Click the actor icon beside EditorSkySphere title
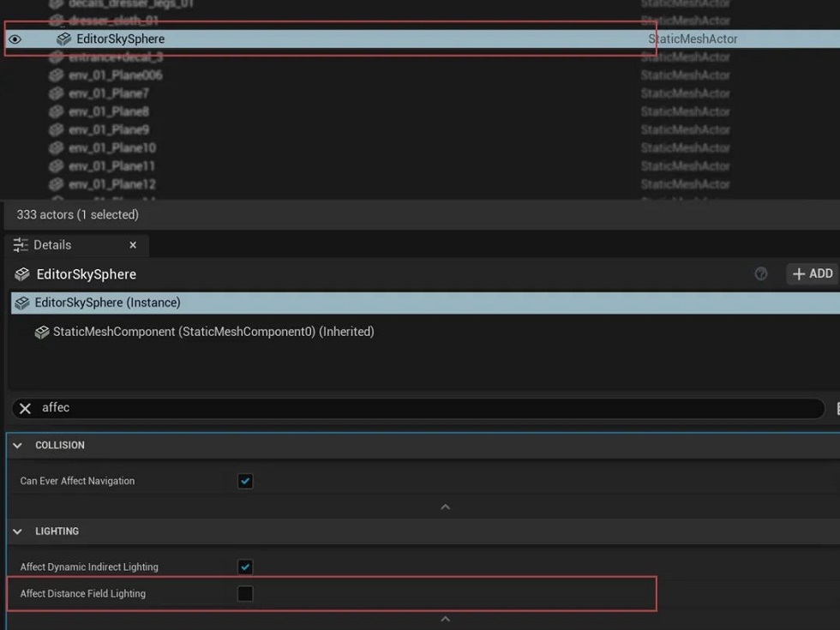 pos(22,274)
